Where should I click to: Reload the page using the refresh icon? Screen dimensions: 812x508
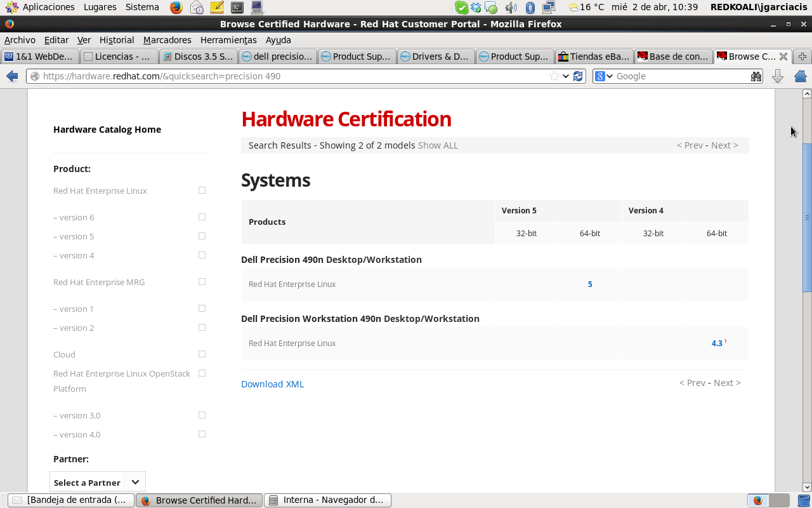coord(578,76)
